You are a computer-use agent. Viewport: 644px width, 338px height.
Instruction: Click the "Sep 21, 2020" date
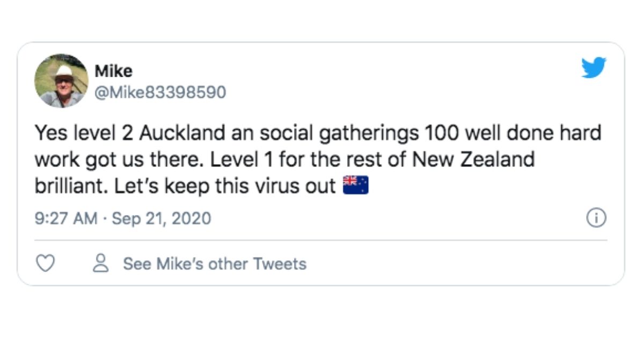(161, 218)
